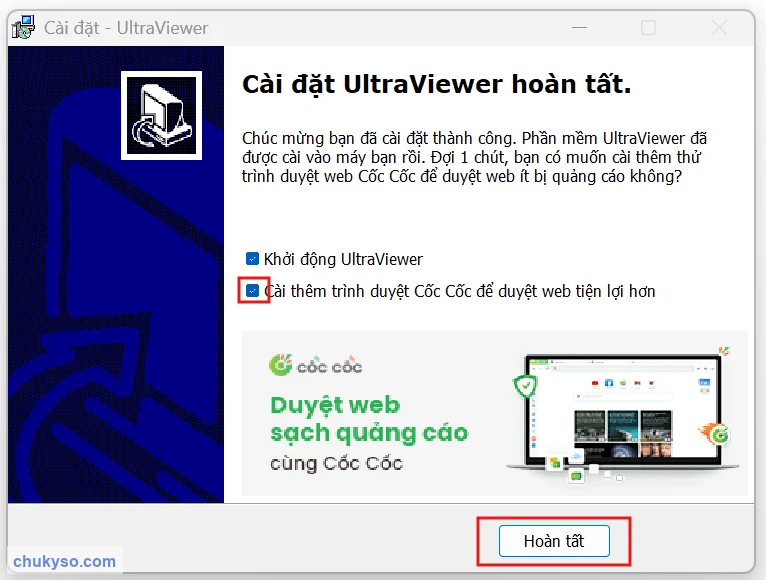The height and width of the screenshot is (580, 766).
Task: Click the window title 'Cài đặt - UltraViewer'
Action: (126, 28)
